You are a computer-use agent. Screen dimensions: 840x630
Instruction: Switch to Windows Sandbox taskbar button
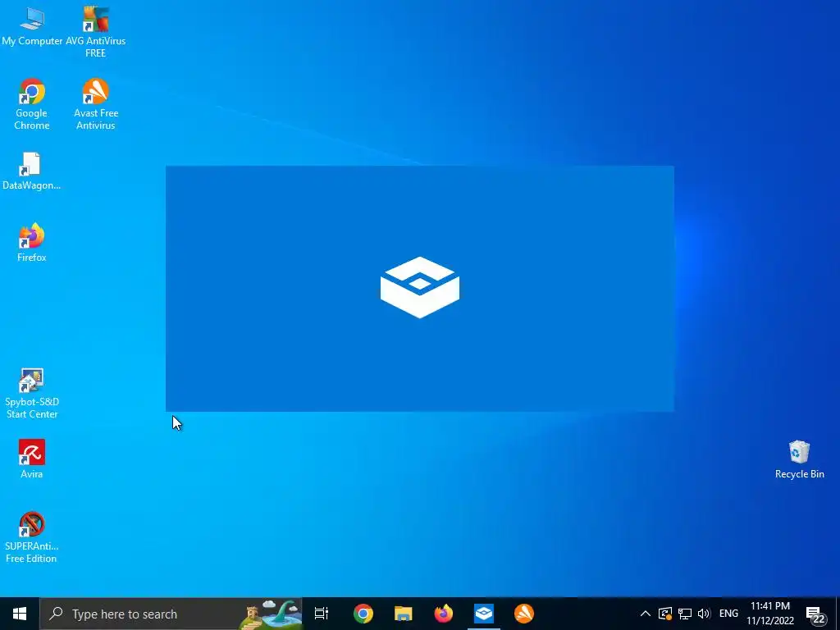[x=484, y=614]
